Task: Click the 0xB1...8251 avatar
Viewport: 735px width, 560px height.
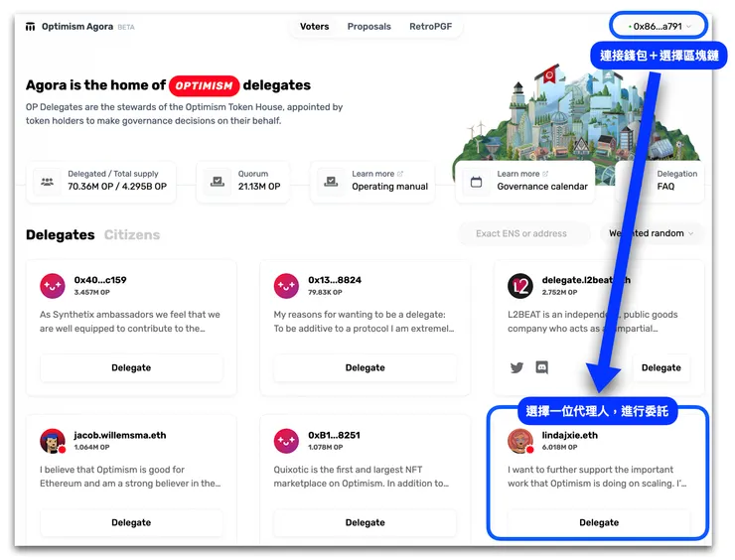Action: 286,441
